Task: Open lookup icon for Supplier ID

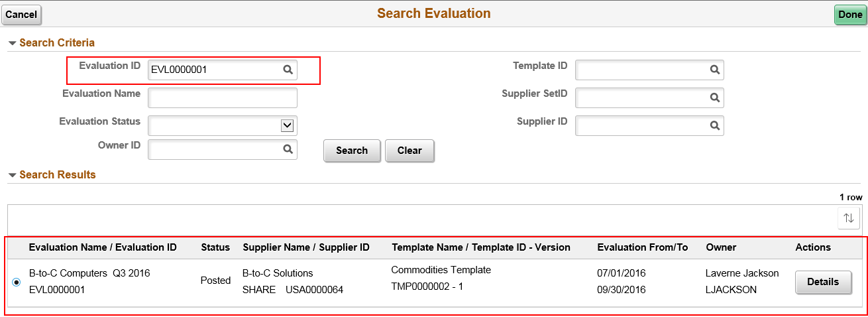Action: click(715, 125)
